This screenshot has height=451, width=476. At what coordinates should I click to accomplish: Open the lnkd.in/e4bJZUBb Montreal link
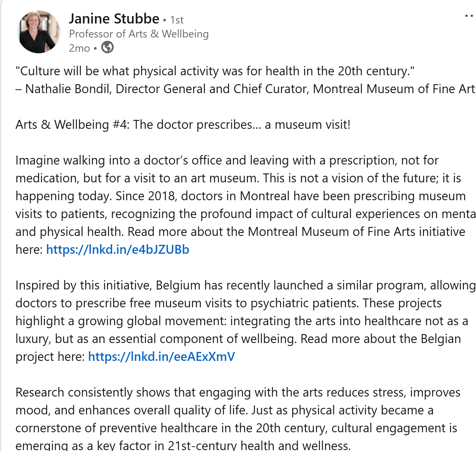[118, 249]
